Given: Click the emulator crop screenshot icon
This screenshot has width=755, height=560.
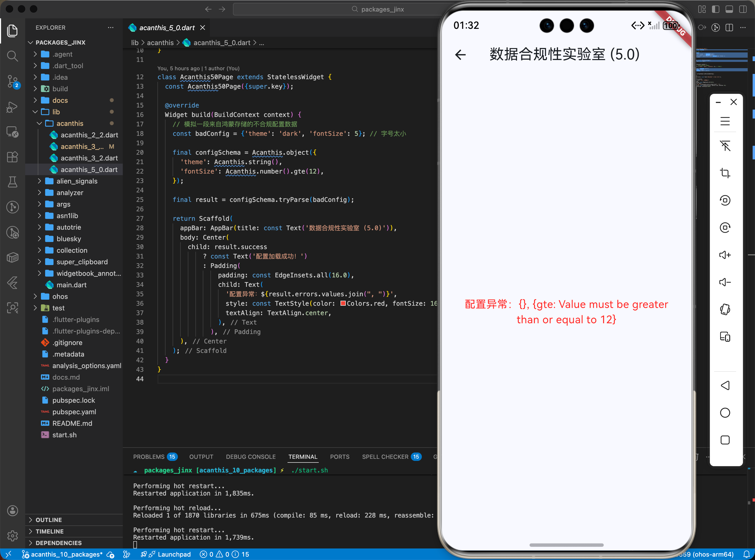Looking at the screenshot, I should pyautogui.click(x=725, y=173).
